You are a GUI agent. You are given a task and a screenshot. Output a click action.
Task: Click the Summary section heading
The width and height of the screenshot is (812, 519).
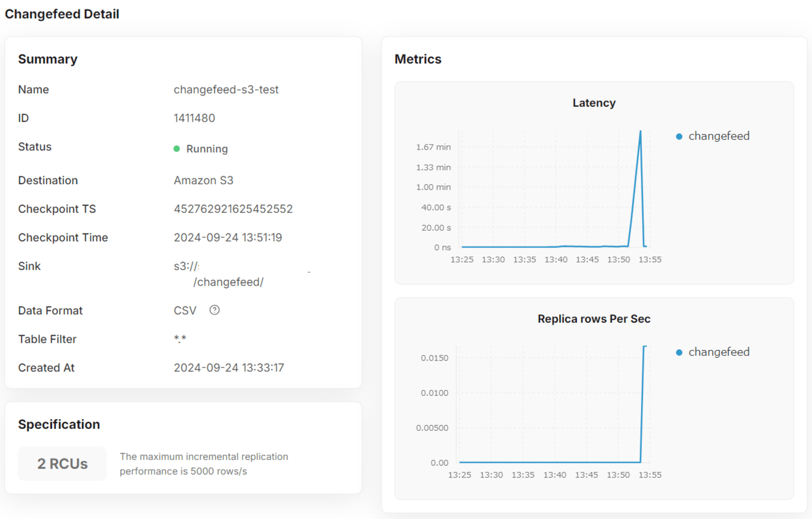[48, 59]
